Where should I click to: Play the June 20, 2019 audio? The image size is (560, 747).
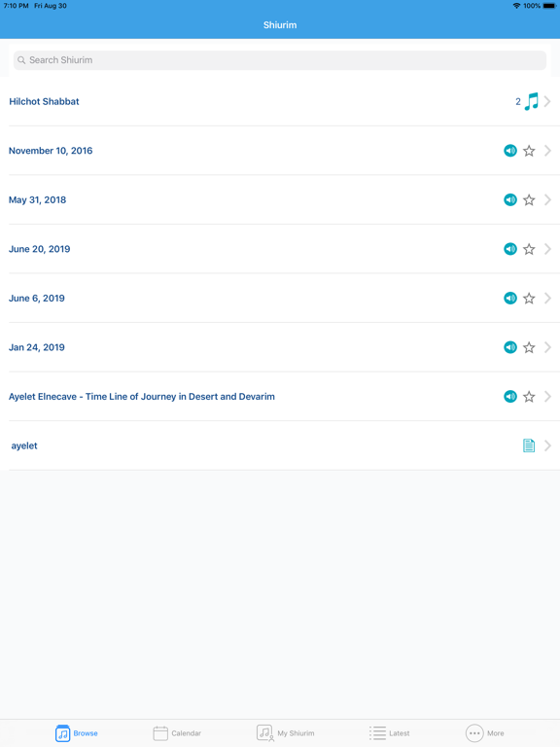point(510,249)
